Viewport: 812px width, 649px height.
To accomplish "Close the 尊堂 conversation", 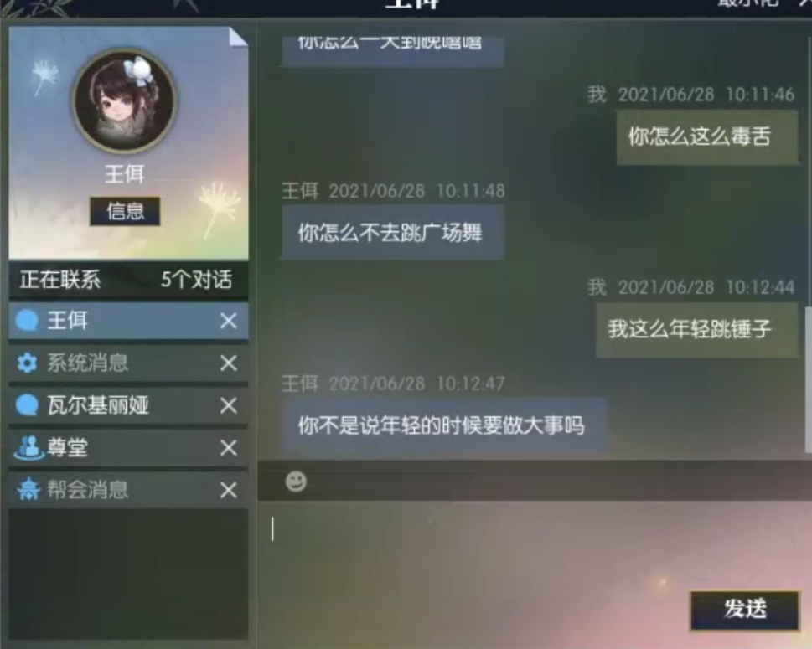I will click(x=229, y=448).
